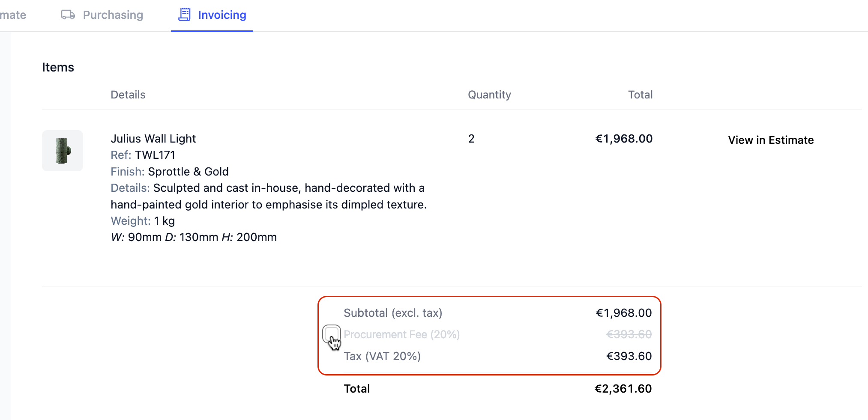Switch to the Purchasing tab

[x=102, y=15]
